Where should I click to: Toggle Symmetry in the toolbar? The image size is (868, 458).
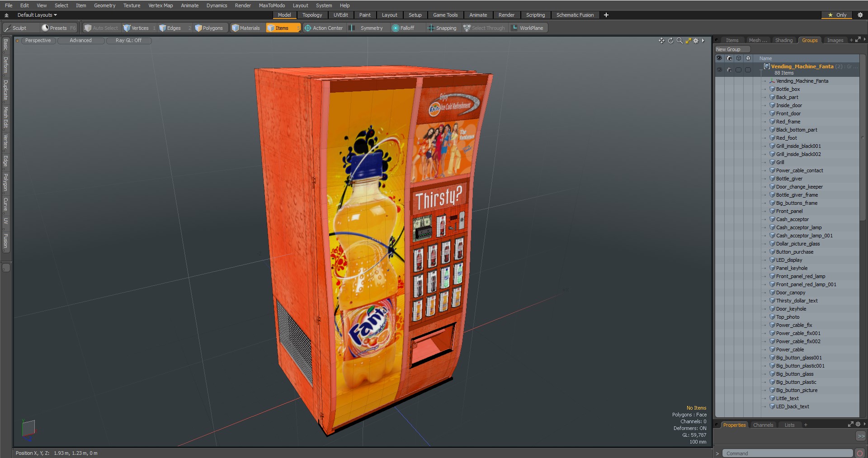click(367, 28)
